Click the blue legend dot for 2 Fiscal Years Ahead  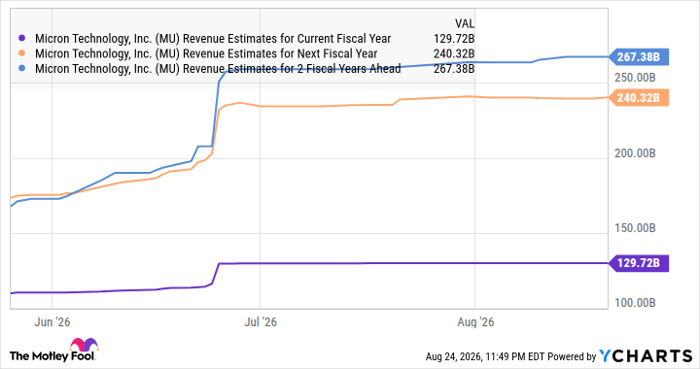click(x=21, y=69)
